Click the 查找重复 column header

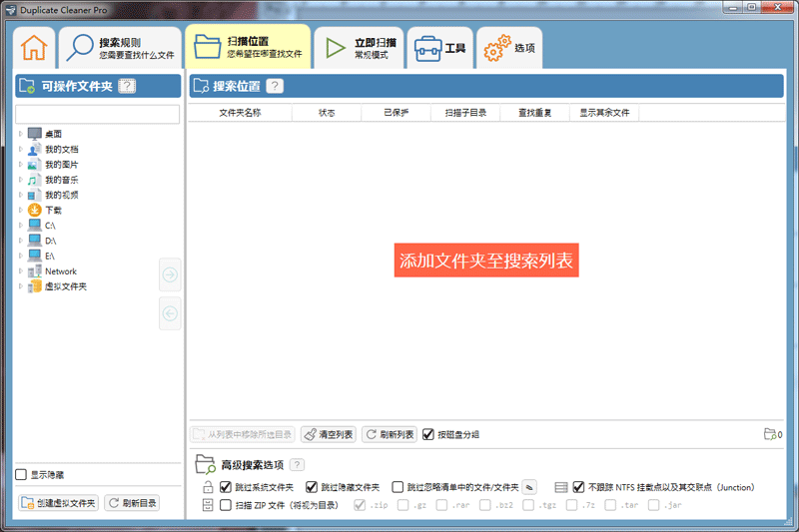coord(534,113)
